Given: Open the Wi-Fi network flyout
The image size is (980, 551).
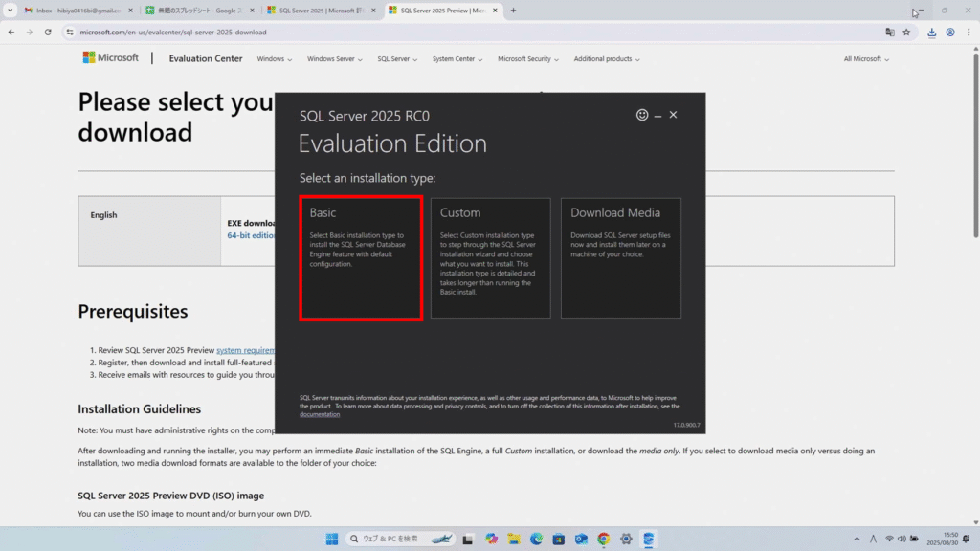Looking at the screenshot, I should (x=889, y=539).
